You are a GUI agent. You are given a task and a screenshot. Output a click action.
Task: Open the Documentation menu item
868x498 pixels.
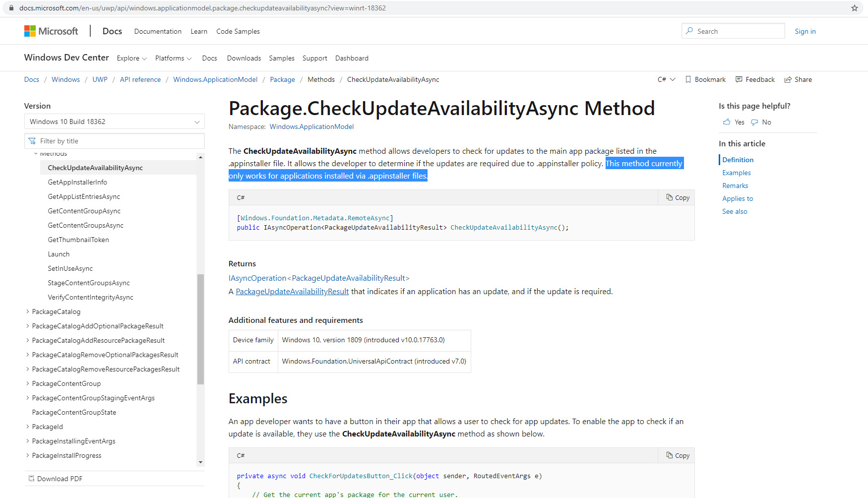[x=158, y=31]
